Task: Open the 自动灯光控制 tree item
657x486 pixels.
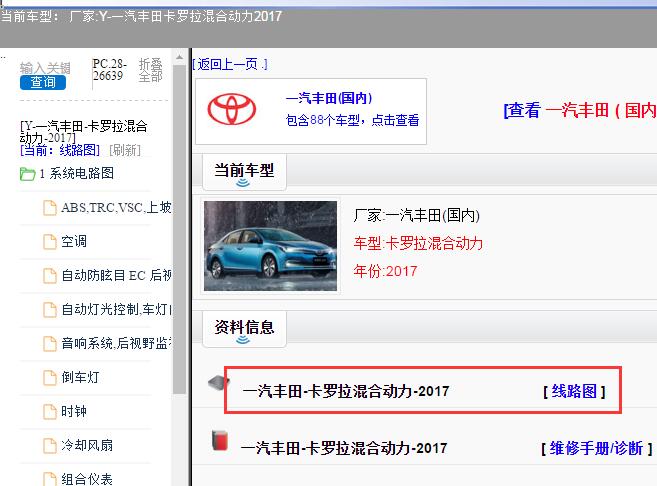Action: pos(116,310)
